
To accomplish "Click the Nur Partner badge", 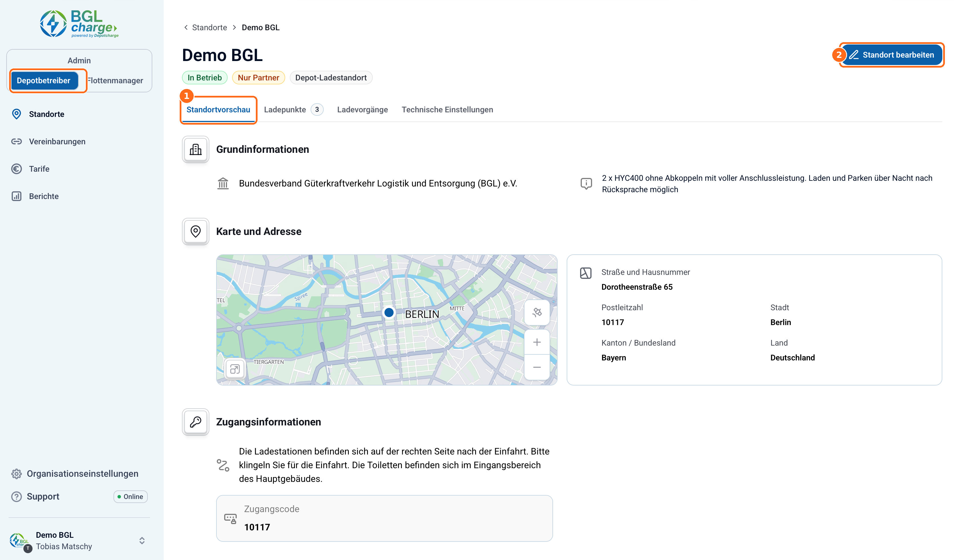I will [x=258, y=78].
